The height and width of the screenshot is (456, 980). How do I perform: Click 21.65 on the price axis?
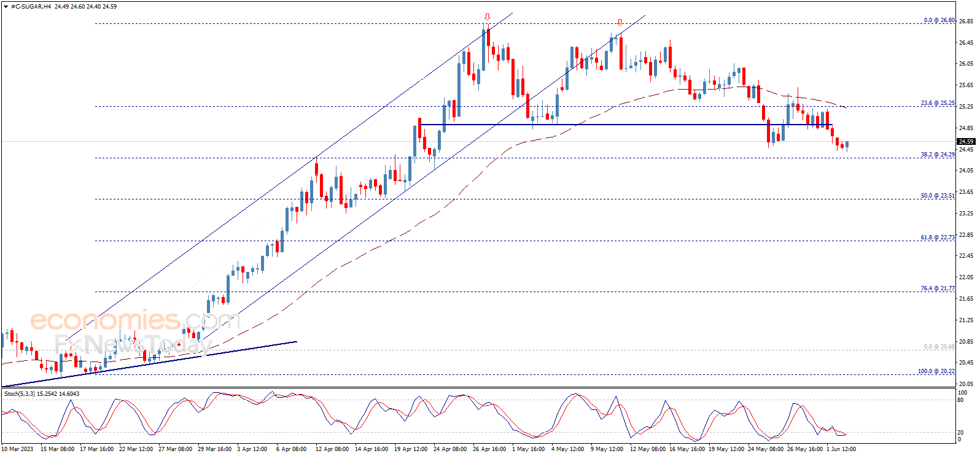tap(966, 299)
